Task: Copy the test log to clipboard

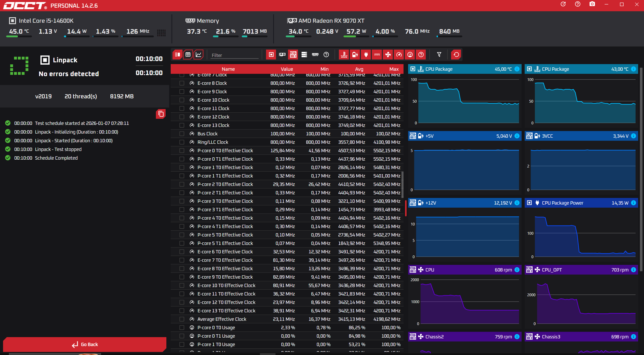Action: click(x=161, y=114)
